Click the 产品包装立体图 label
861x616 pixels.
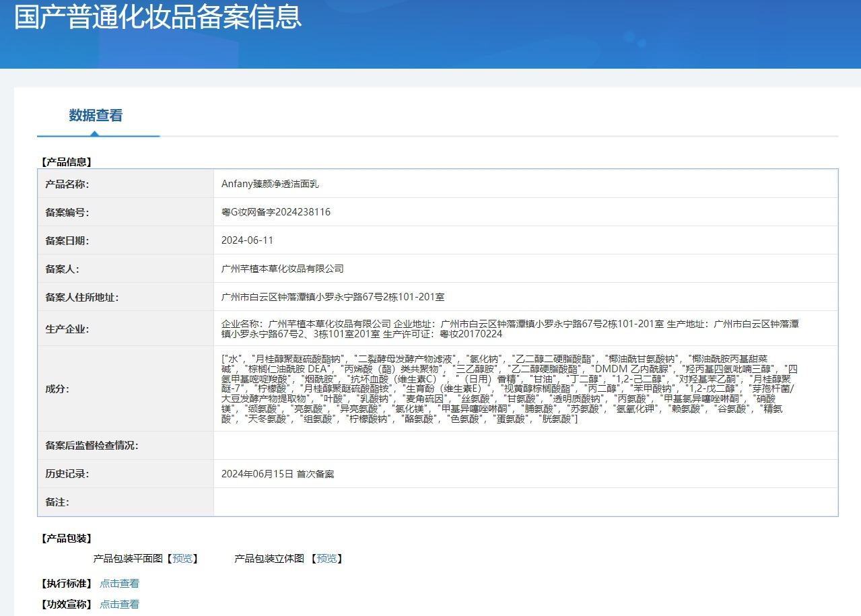coord(270,559)
